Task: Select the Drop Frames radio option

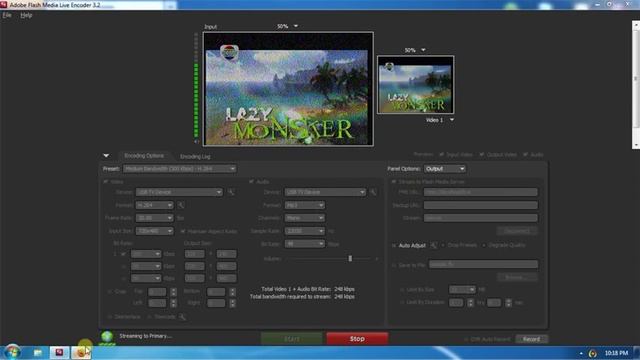Action: [x=443, y=245]
